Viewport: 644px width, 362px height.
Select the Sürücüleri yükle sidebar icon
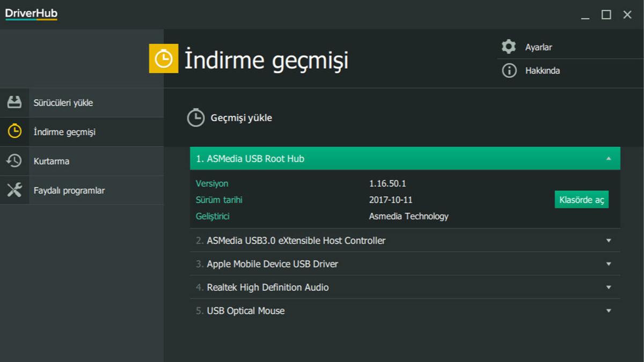click(x=15, y=102)
